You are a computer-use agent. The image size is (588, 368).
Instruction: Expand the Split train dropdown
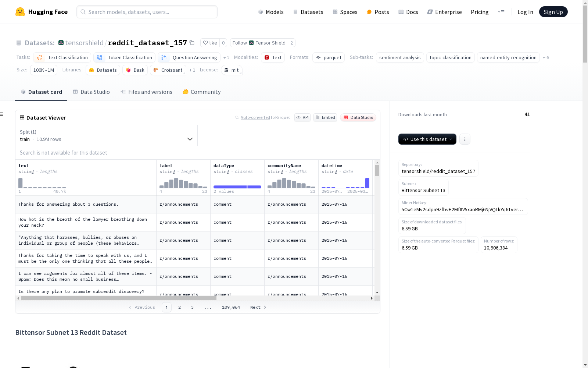[x=106, y=135]
